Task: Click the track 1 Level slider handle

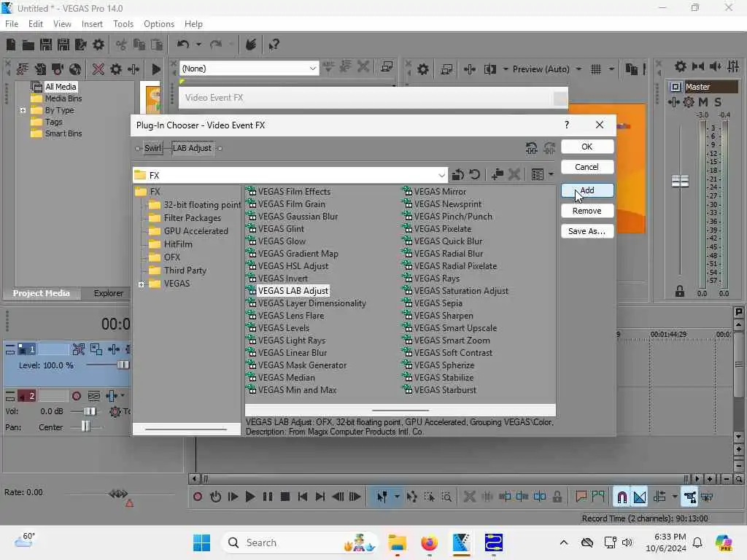Action: coord(123,365)
